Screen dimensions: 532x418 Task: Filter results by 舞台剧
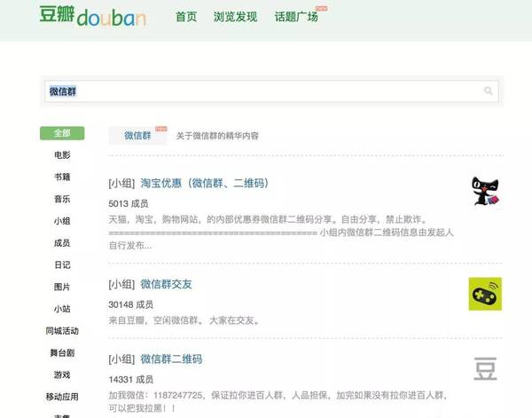[62, 353]
